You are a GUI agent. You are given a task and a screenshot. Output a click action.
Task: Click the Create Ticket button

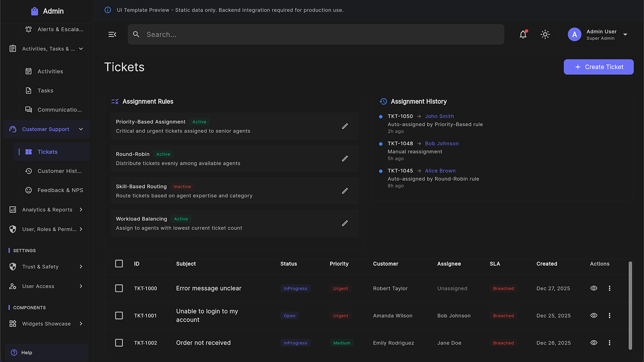[x=598, y=67]
